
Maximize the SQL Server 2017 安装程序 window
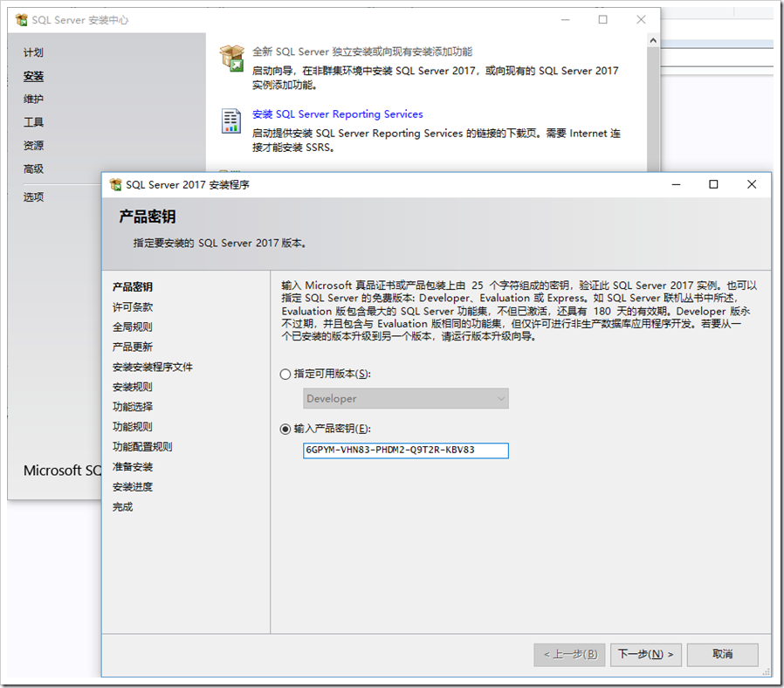713,184
